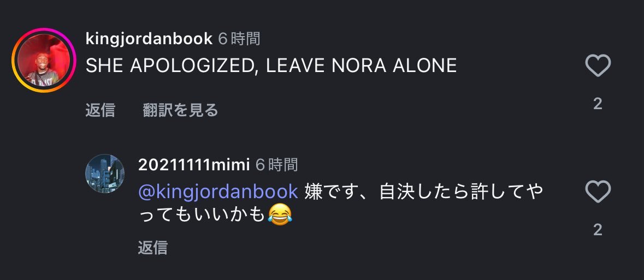Tap the @kingjordanbook mention in the reply
644x280 pixels.
[218, 192]
